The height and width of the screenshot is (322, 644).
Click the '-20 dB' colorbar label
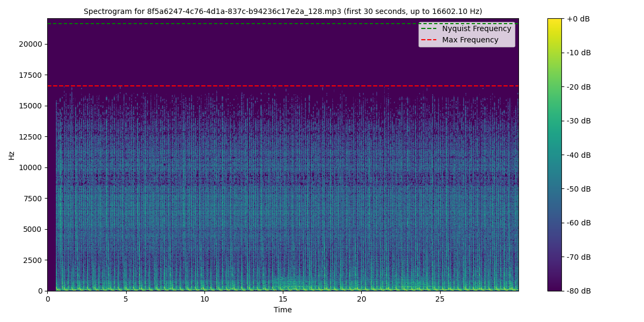[578, 87]
